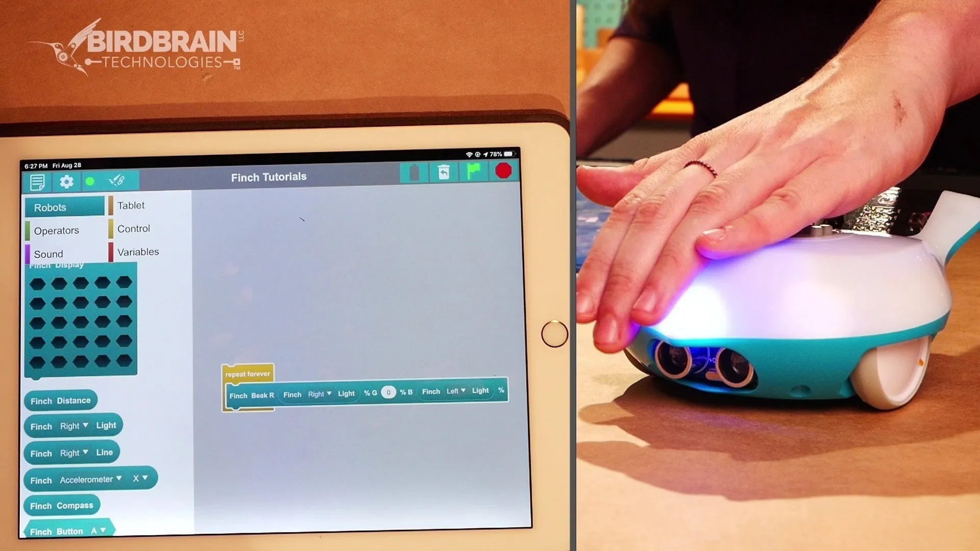Toggle the Sound blocks category
This screenshot has width=980, height=551.
(x=48, y=253)
